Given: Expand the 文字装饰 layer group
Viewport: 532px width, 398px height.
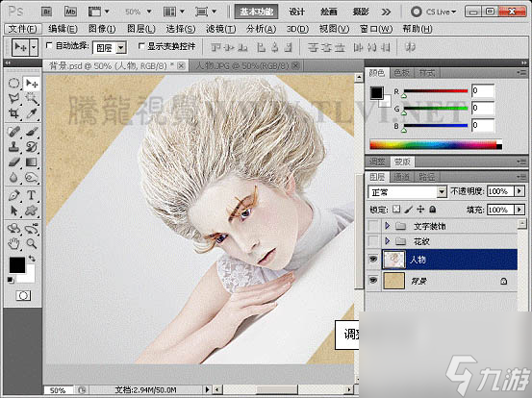Looking at the screenshot, I should click(387, 226).
